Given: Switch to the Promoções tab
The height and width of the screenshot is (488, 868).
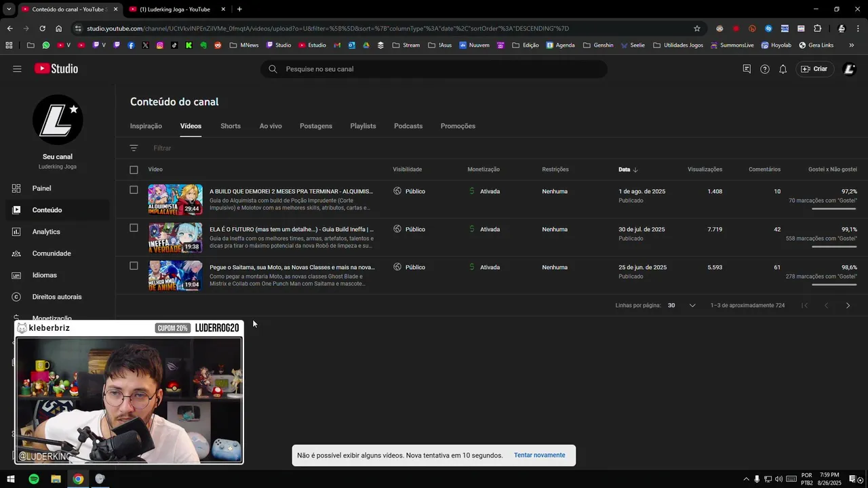Looking at the screenshot, I should 458,126.
